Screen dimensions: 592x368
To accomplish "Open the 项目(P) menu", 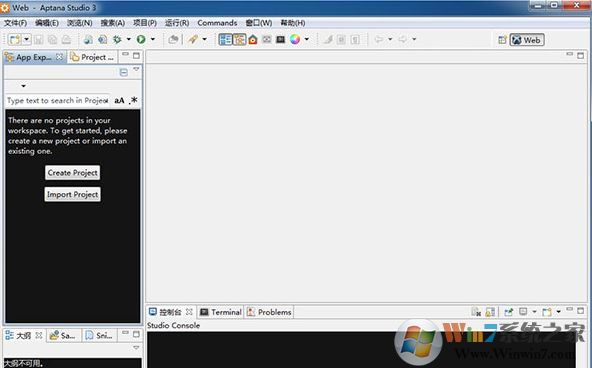I will 145,23.
